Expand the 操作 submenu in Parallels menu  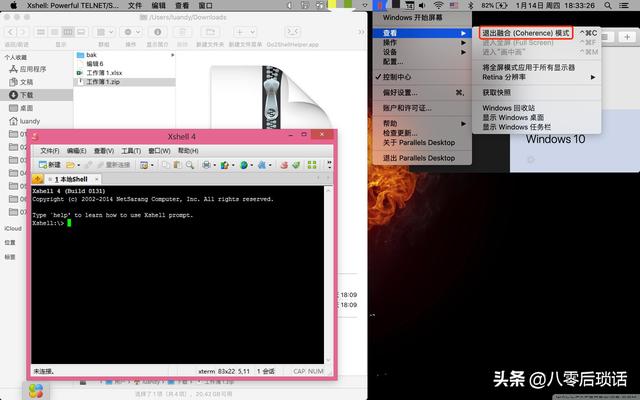422,42
